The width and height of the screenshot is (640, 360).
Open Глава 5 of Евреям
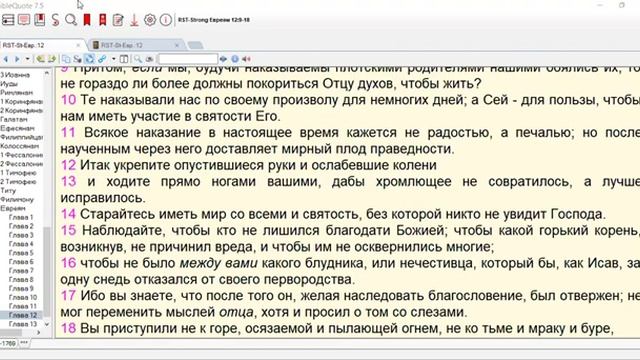click(21, 253)
